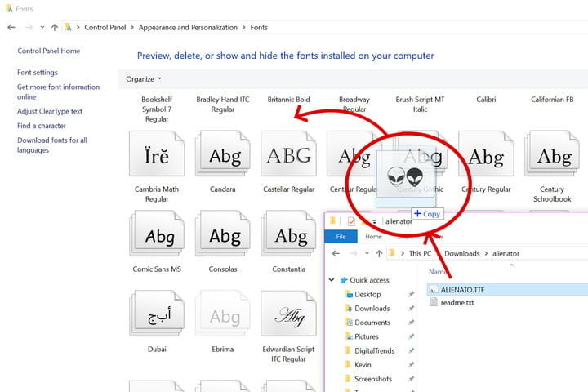The image size is (588, 392).
Task: Go up one level in alienator window
Action: coord(379,254)
